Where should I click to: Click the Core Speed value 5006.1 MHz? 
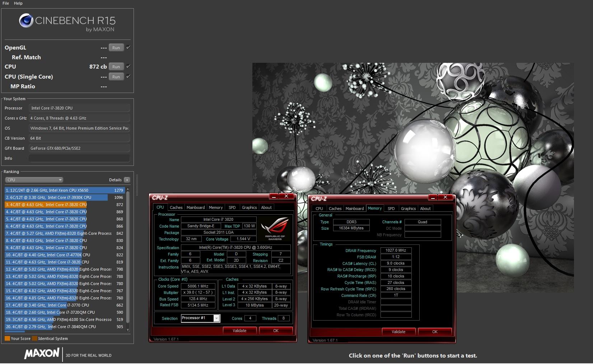point(198,286)
